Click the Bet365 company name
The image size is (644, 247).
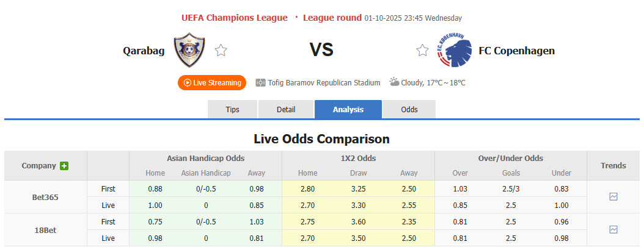46,197
